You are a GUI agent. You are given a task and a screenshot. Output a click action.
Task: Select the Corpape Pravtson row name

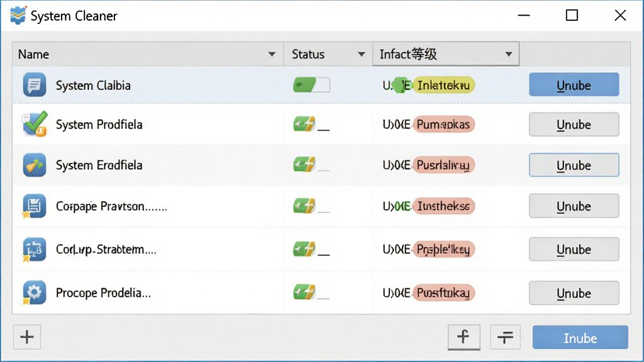tap(111, 206)
